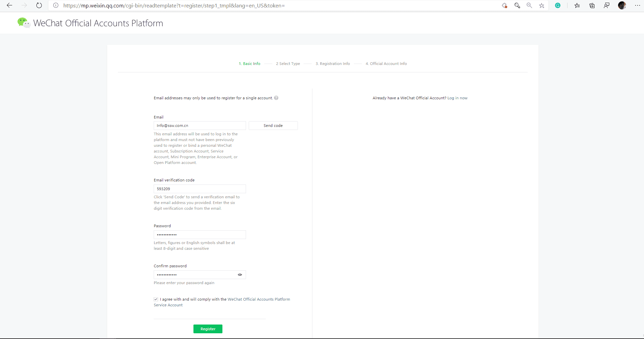Screen dimensions: 644x339
Task: Select the Select Type step
Action: pos(288,64)
